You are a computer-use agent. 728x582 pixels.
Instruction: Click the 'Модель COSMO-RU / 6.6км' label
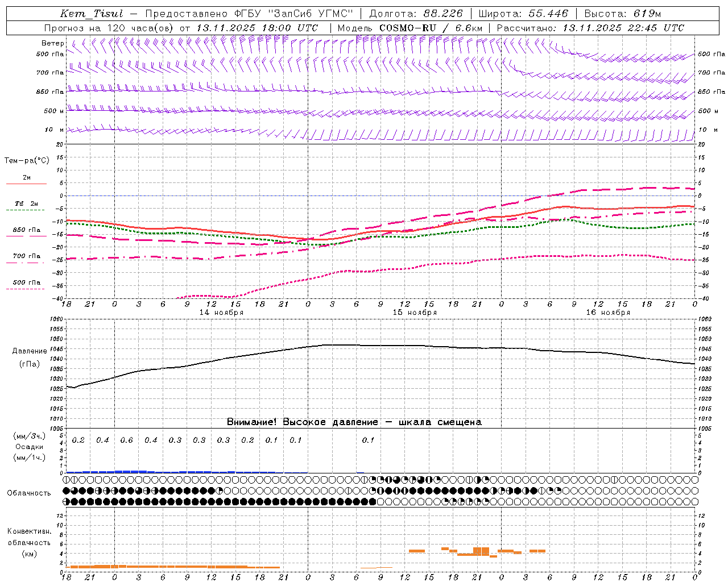tap(410, 28)
